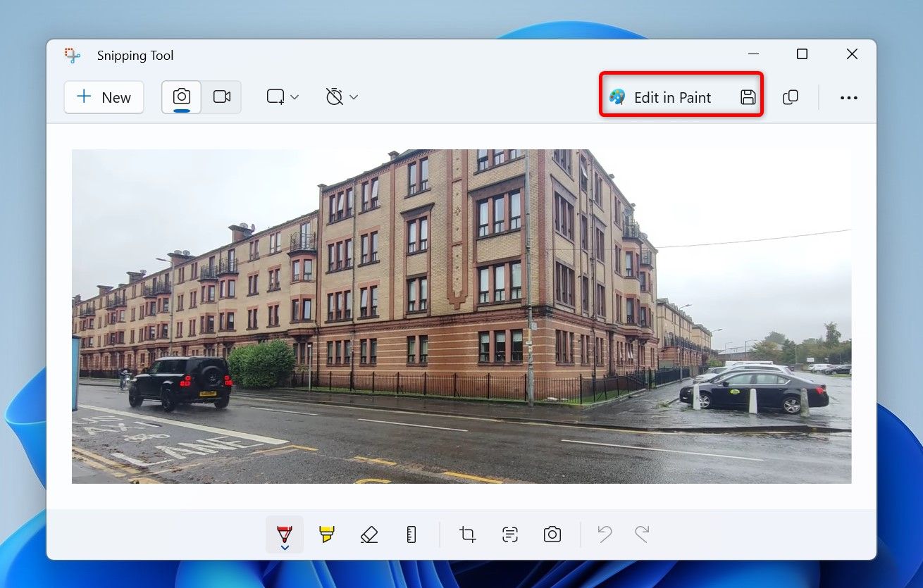Screen dimensions: 923x588
Task: Save the snip using the floppy disk icon
Action: [x=748, y=97]
